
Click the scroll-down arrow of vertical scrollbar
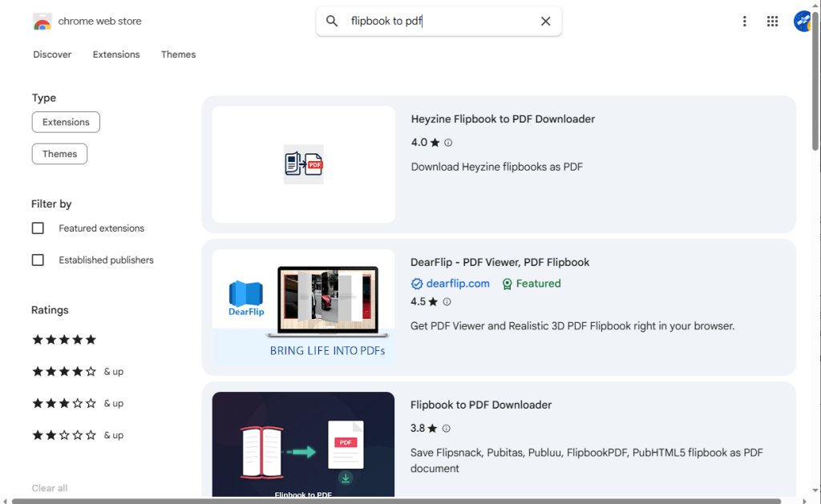pyautogui.click(x=815, y=491)
